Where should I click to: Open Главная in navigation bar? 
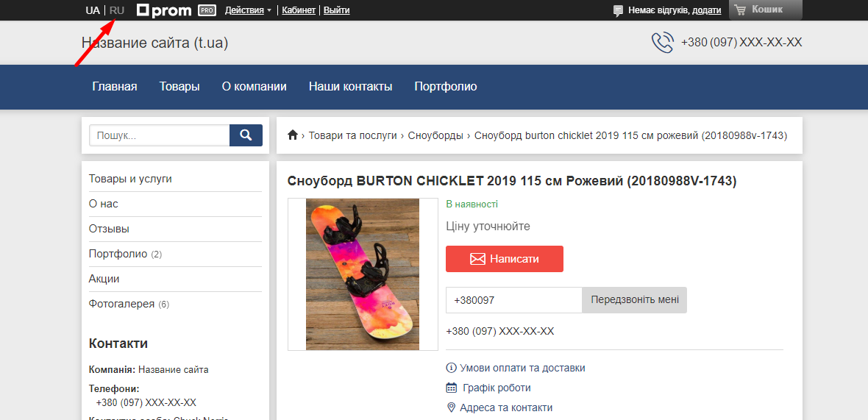point(115,86)
